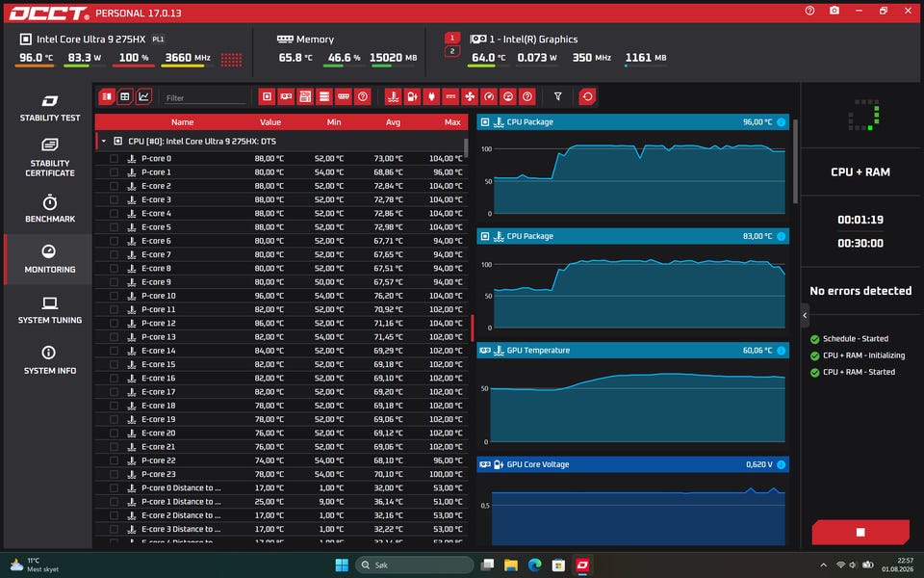This screenshot has height=578, width=924.
Task: Take a screenshot with the camera icon
Action: pos(834,11)
